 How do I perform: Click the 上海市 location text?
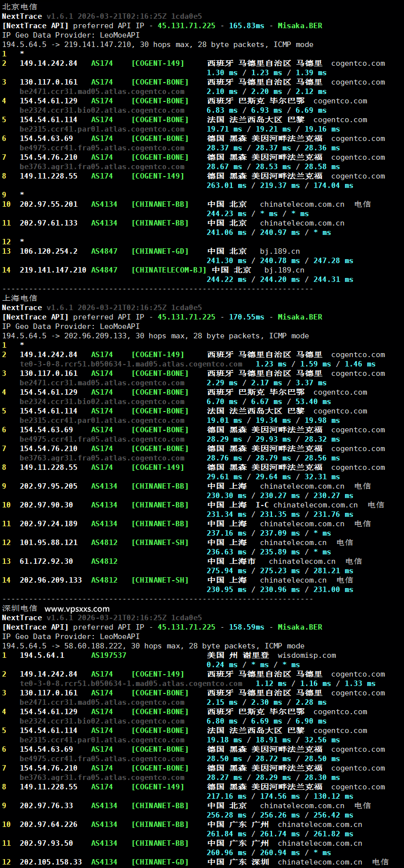point(243,561)
